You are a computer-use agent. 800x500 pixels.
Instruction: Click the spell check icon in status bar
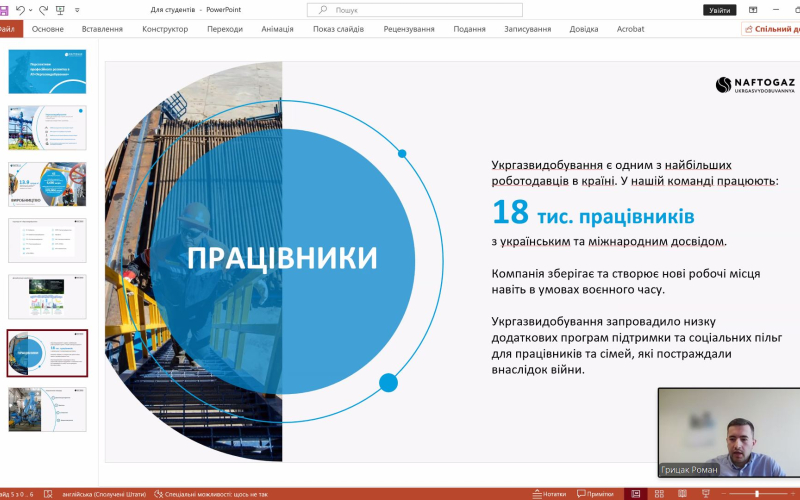pyautogui.click(x=48, y=494)
